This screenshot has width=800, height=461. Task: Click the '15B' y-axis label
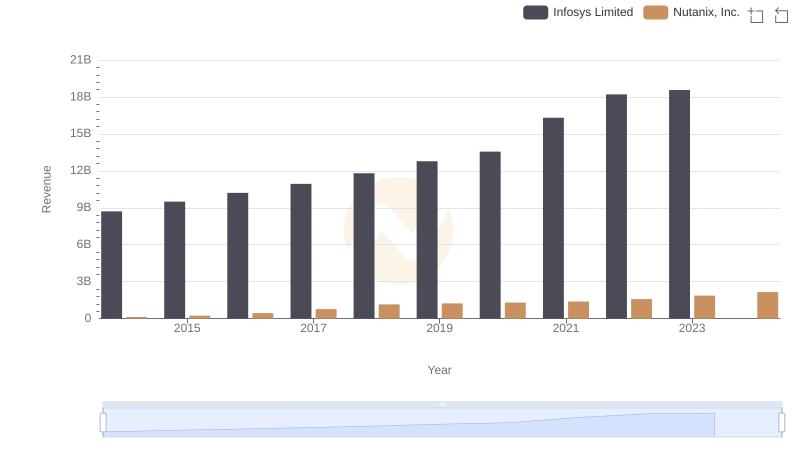pos(81,134)
